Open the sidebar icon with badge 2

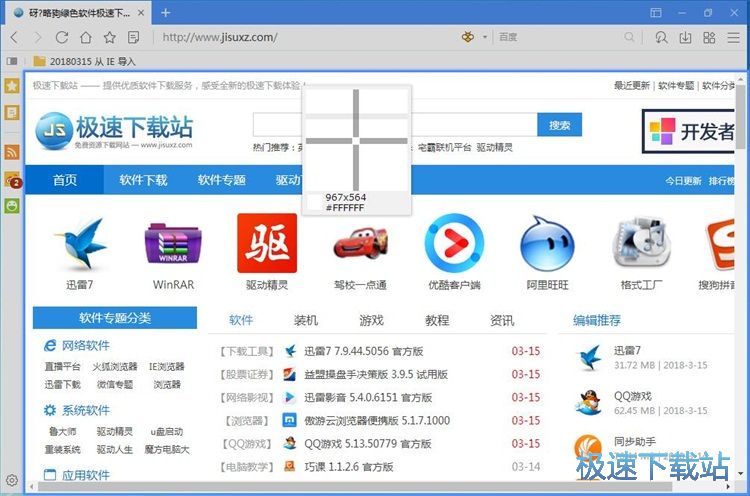coord(13,180)
